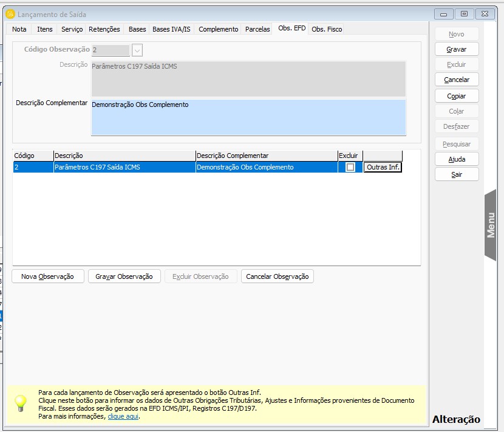Screen dimensions: 504x432
Task: Expand the Código Observação dropdown
Action: [137, 50]
